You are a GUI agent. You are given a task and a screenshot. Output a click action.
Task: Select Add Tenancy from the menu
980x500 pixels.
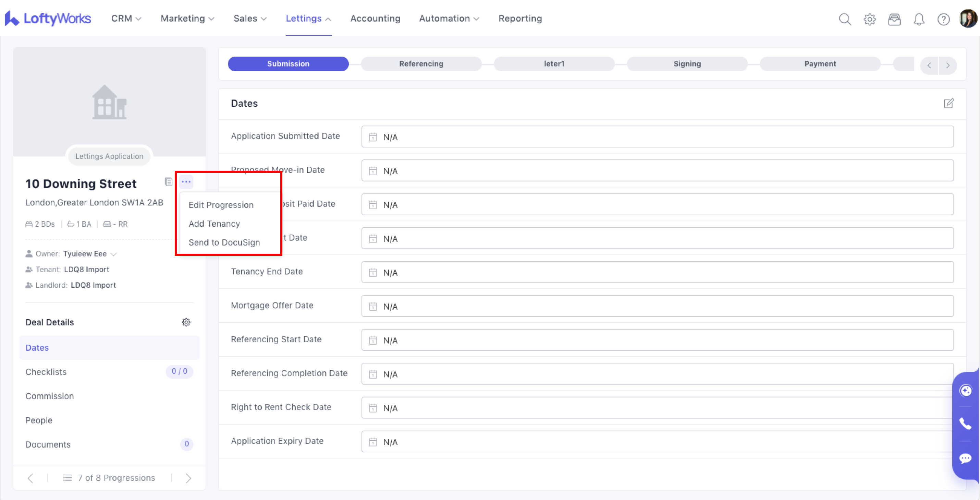pyautogui.click(x=214, y=224)
